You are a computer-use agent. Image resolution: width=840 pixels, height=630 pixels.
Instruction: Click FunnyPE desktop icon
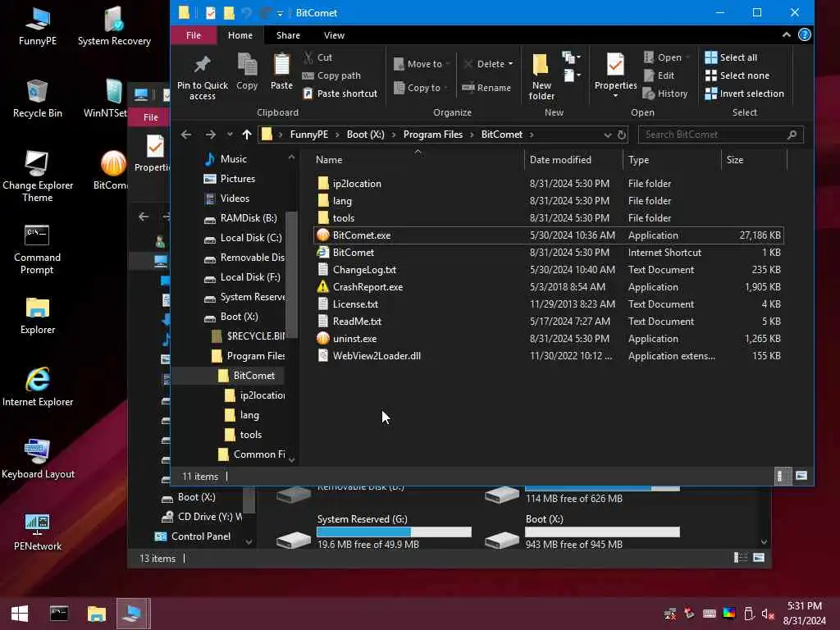click(38, 25)
